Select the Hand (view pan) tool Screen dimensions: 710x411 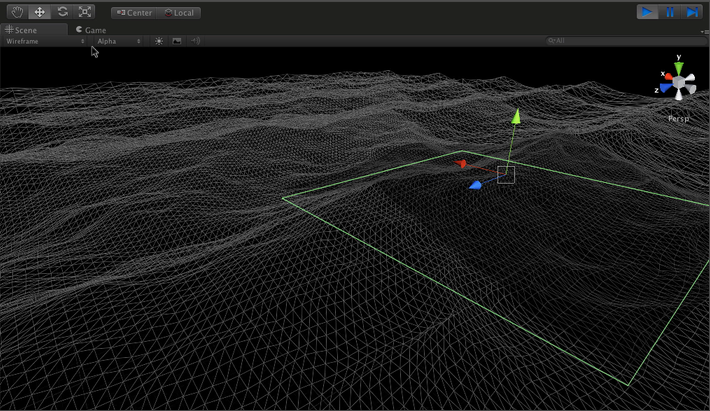[17, 12]
